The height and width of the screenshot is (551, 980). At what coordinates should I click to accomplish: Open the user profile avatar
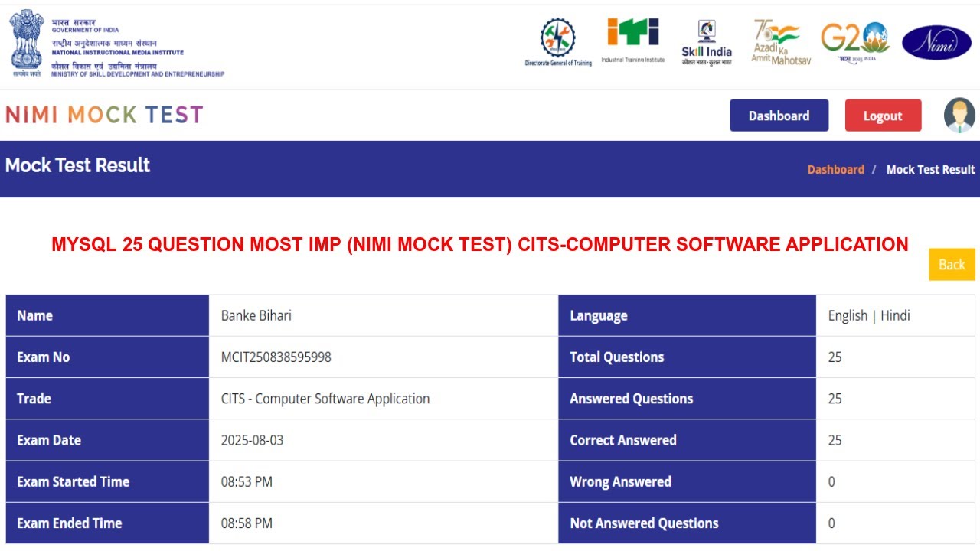coord(959,116)
